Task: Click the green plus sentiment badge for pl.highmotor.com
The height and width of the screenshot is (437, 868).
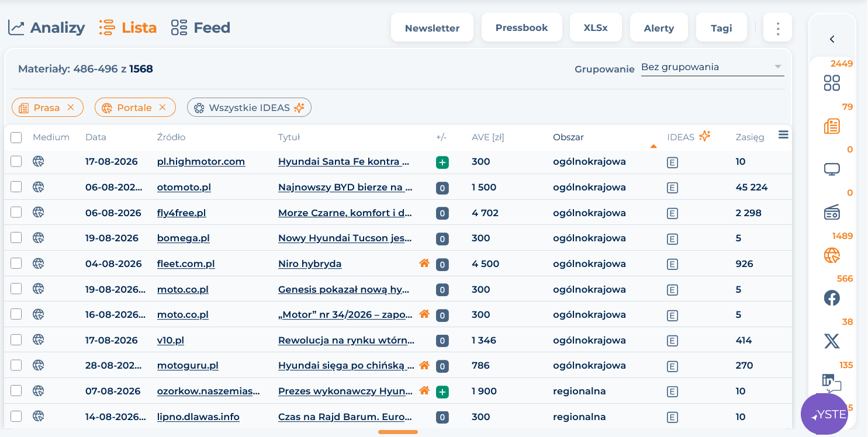Action: coord(442,162)
